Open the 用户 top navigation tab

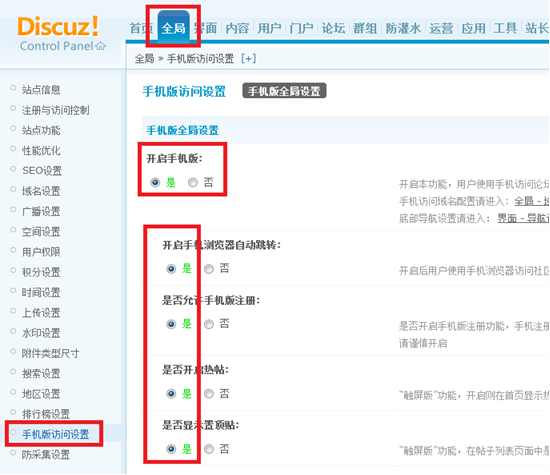point(269,28)
